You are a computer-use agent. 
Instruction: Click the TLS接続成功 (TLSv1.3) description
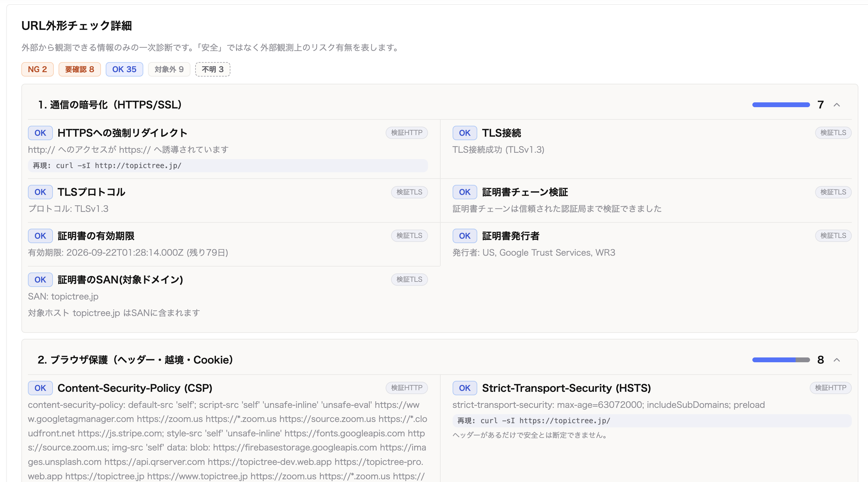(x=498, y=150)
